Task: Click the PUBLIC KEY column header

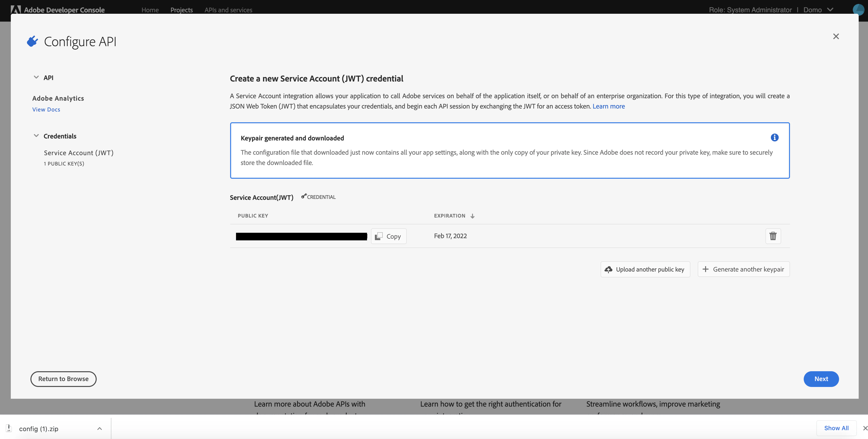Action: (253, 216)
